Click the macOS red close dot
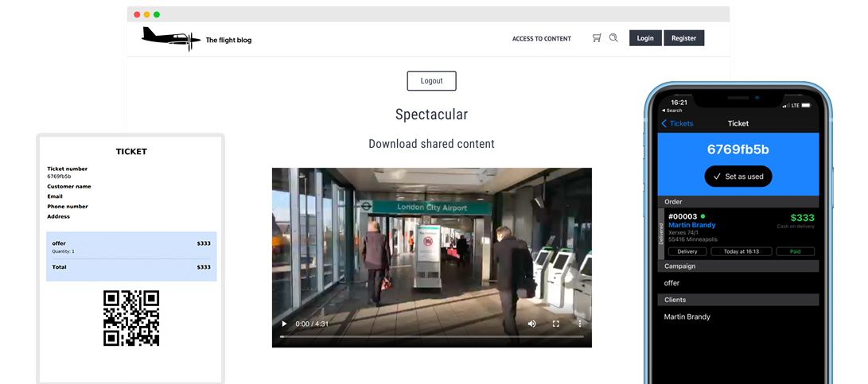 137,14
